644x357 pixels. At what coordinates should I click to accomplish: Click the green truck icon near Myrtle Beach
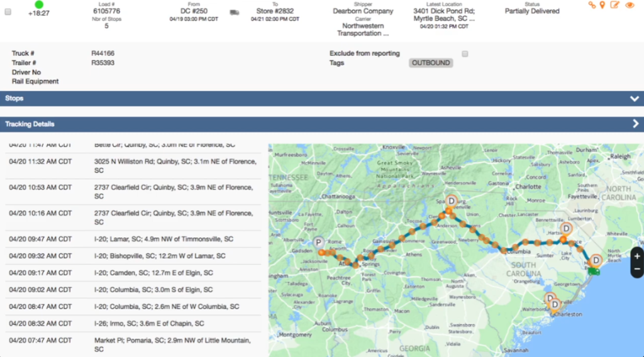pos(593,272)
